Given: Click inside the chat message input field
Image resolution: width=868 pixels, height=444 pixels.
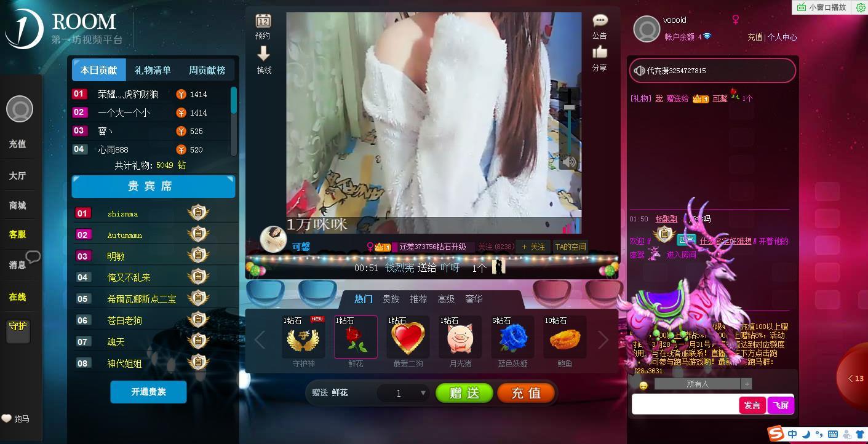Looking at the screenshot, I should pyautogui.click(x=683, y=405).
